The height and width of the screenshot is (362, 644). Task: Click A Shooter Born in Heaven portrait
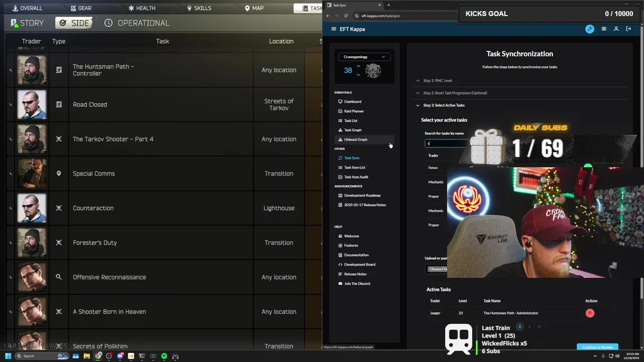click(x=32, y=312)
